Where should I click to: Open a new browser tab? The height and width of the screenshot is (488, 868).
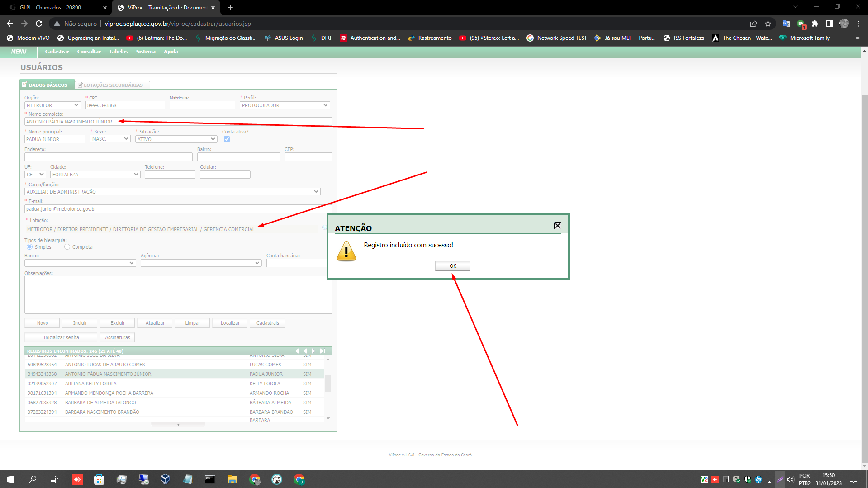230,8
